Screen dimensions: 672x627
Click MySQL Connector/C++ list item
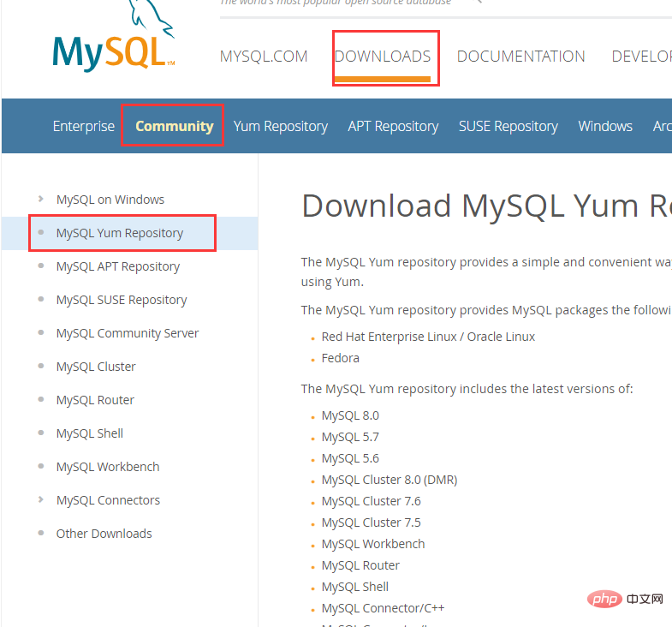[x=384, y=608]
